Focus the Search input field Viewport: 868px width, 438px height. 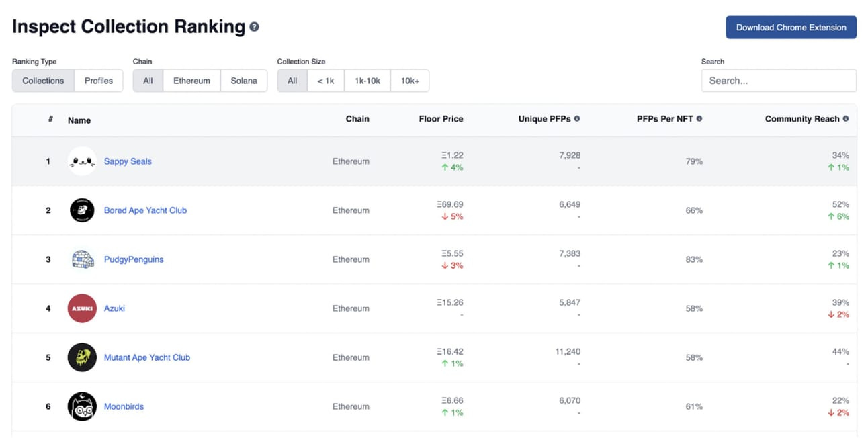tap(779, 81)
